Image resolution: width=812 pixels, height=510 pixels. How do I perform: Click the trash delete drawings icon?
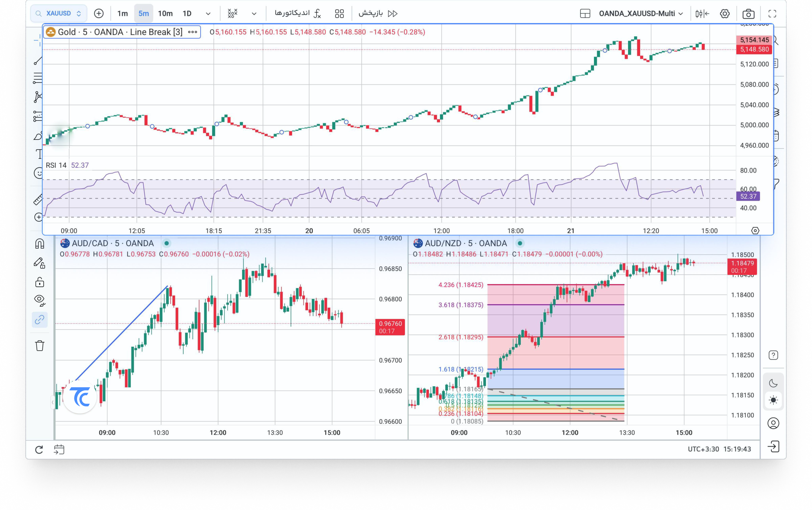pos(39,345)
